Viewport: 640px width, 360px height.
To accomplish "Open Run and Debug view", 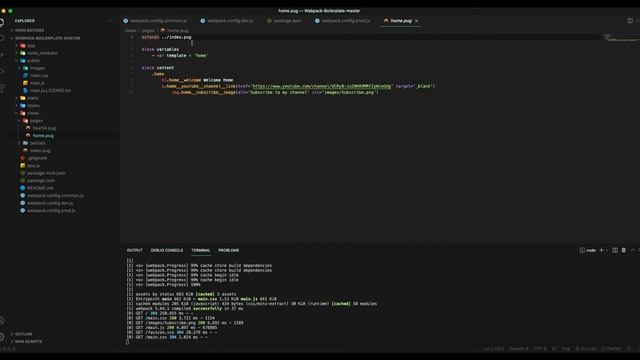I will pyautogui.click(x=2, y=71).
